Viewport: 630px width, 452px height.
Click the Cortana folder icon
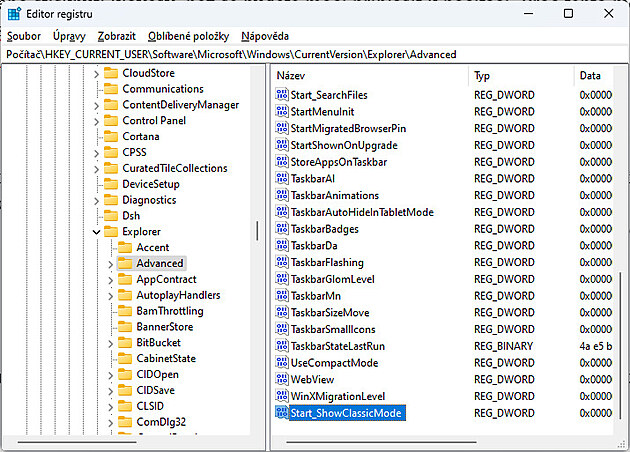110,136
